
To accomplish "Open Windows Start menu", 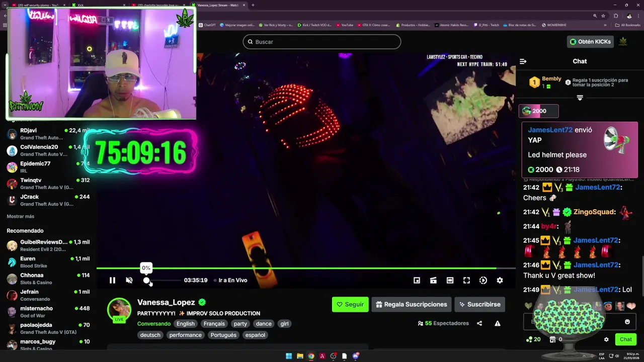I will click(289, 356).
